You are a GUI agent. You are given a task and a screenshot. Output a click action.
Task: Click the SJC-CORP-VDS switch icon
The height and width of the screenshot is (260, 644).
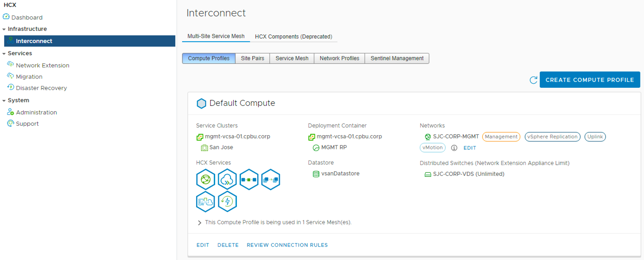click(428, 174)
